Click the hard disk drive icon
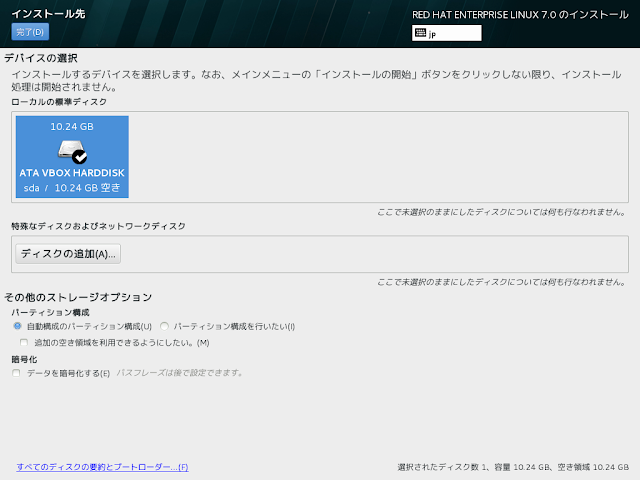Screen dimensions: 640x480 point(71,149)
